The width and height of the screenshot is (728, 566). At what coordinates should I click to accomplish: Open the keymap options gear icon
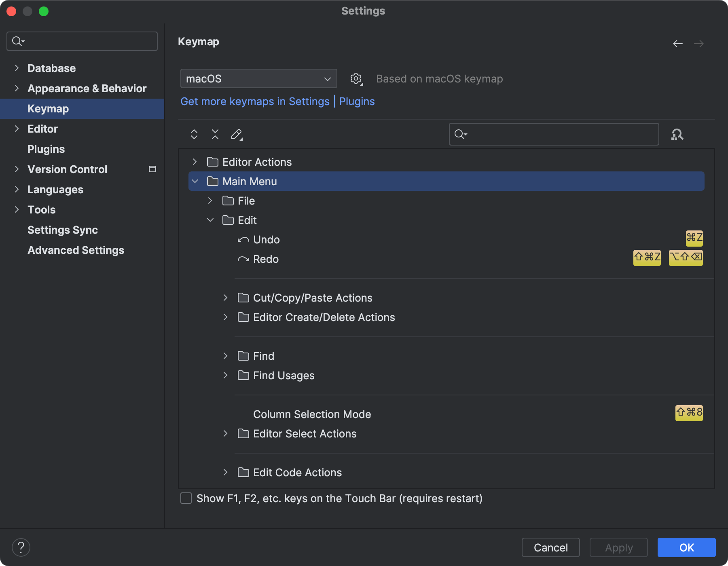point(356,78)
